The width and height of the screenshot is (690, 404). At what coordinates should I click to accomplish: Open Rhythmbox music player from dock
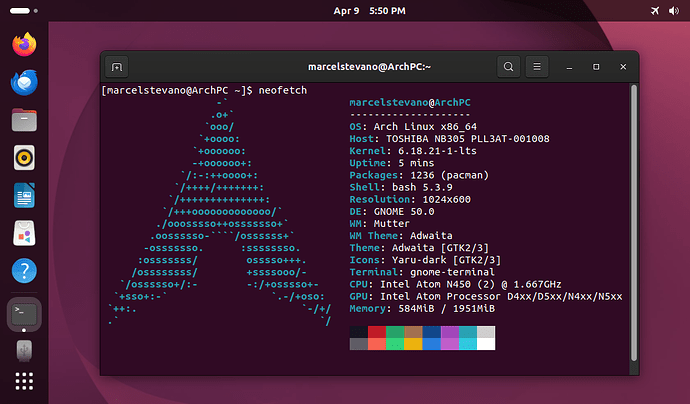[x=24, y=158]
